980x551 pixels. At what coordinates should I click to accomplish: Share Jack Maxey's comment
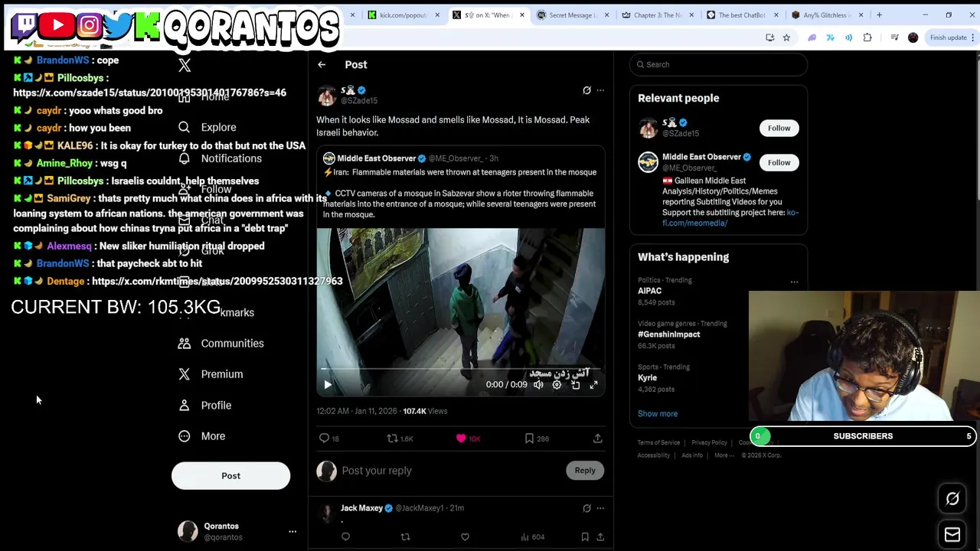(600, 537)
